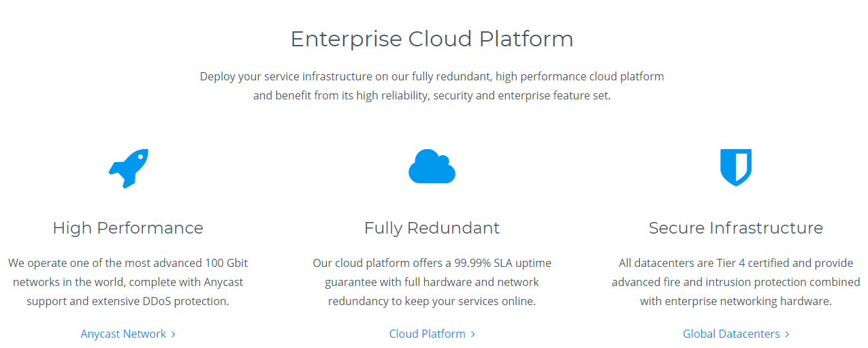Click the Fully Redundant heading
The image size is (868, 348).
[432, 227]
